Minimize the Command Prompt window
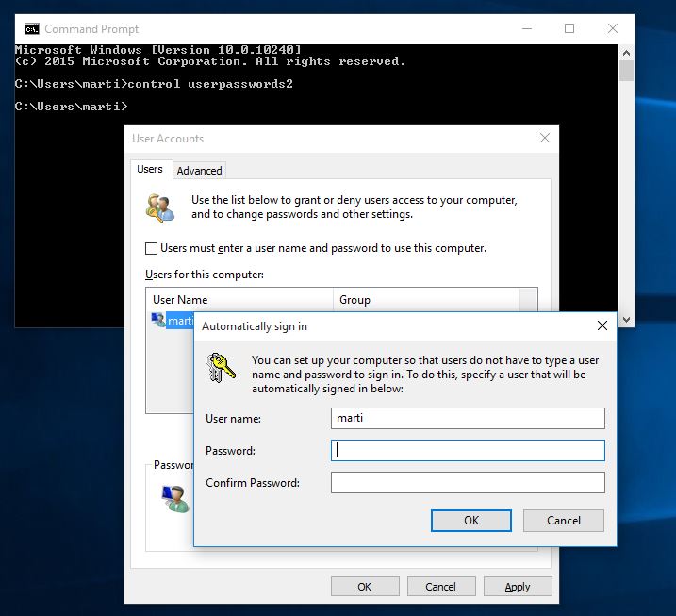Image resolution: width=676 pixels, height=616 pixels. 527,29
